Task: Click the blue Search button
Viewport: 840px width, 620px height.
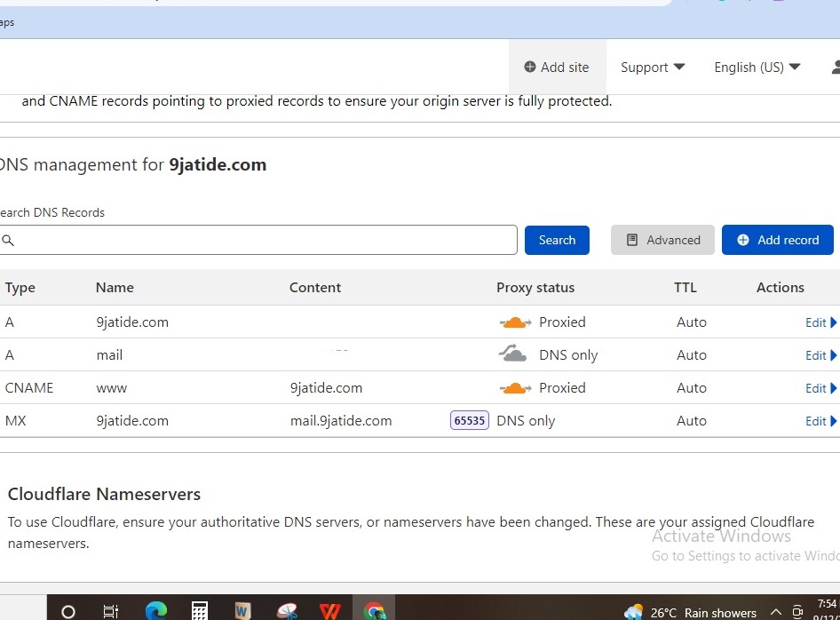Action: (557, 240)
